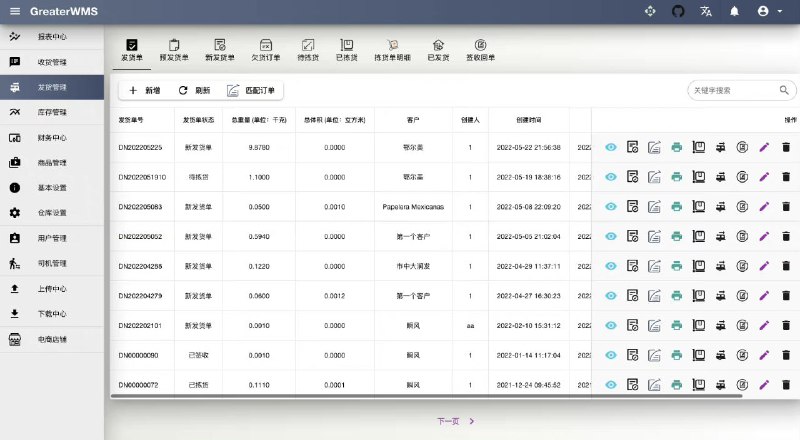This screenshot has height=440, width=800.
Task: Click the 关键字搜索 search field
Action: coord(730,90)
